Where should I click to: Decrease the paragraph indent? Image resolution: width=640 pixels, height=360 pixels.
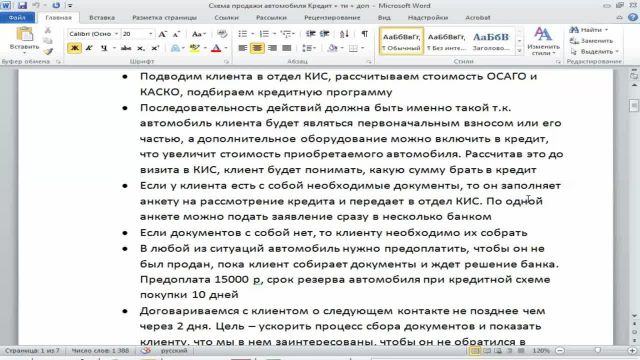(x=311, y=34)
